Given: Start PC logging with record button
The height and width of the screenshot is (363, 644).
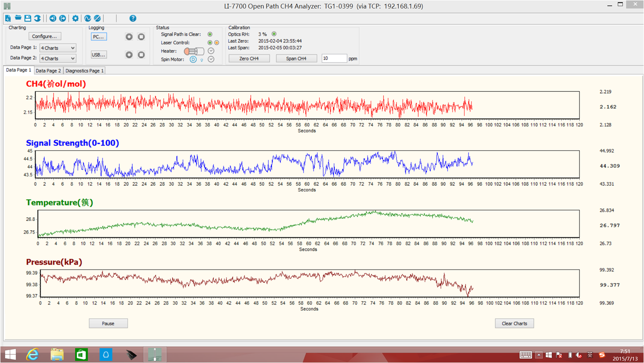Looking at the screenshot, I should 129,37.
